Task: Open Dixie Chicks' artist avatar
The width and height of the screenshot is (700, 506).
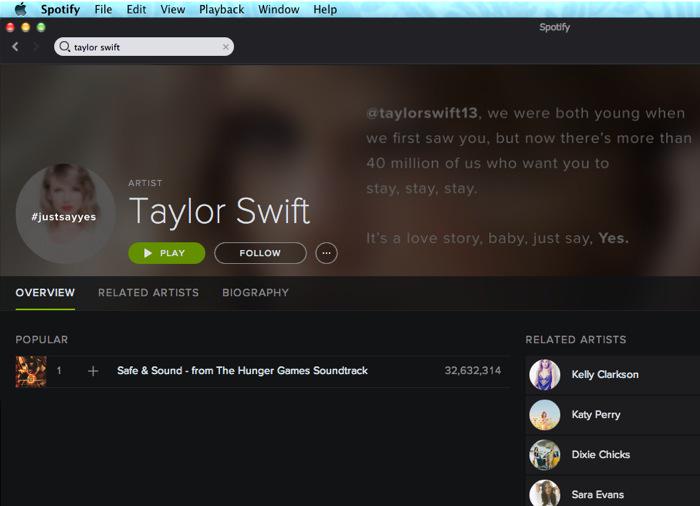Action: click(545, 455)
